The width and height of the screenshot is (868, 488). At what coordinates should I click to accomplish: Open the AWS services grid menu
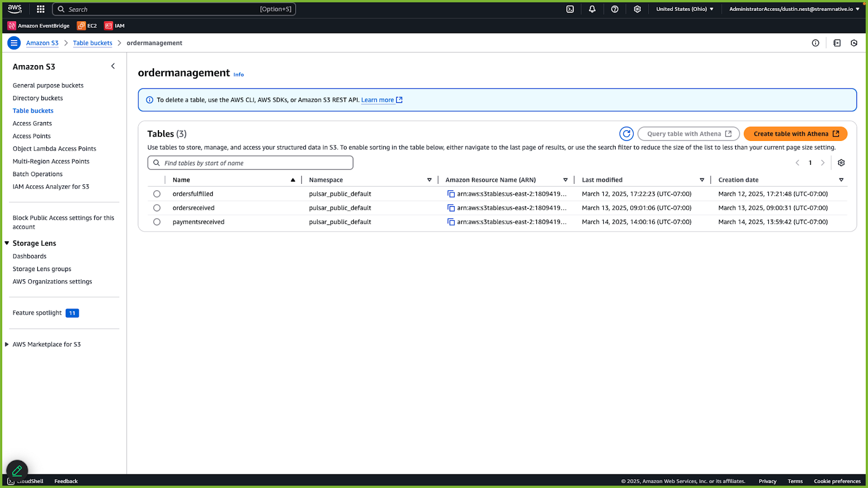tap(41, 9)
